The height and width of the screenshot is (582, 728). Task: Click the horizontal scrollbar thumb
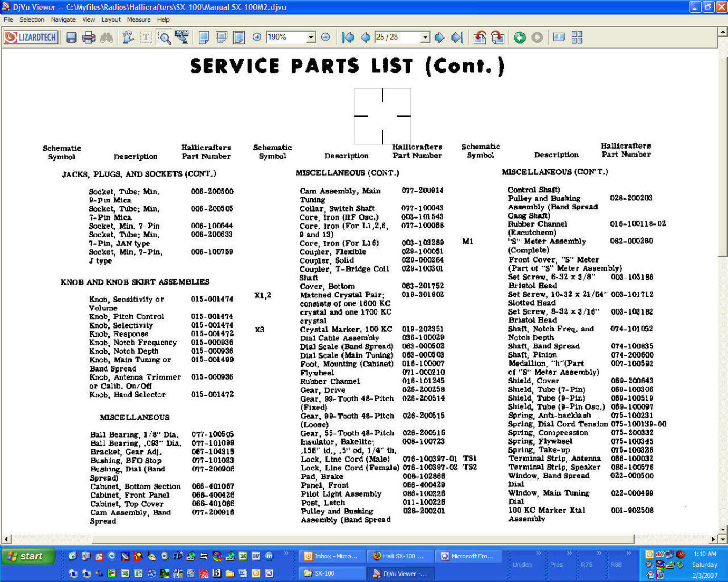click(x=362, y=539)
